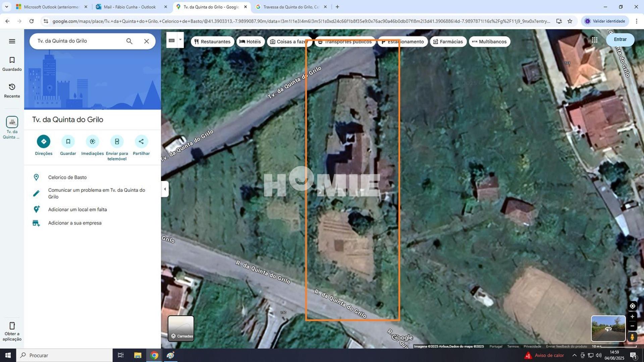Toggle the Restaurantes map filter
644x362 pixels.
click(212, 42)
